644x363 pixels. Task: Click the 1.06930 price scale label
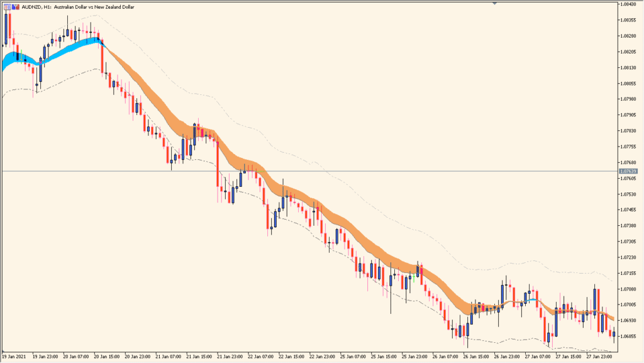click(628, 320)
